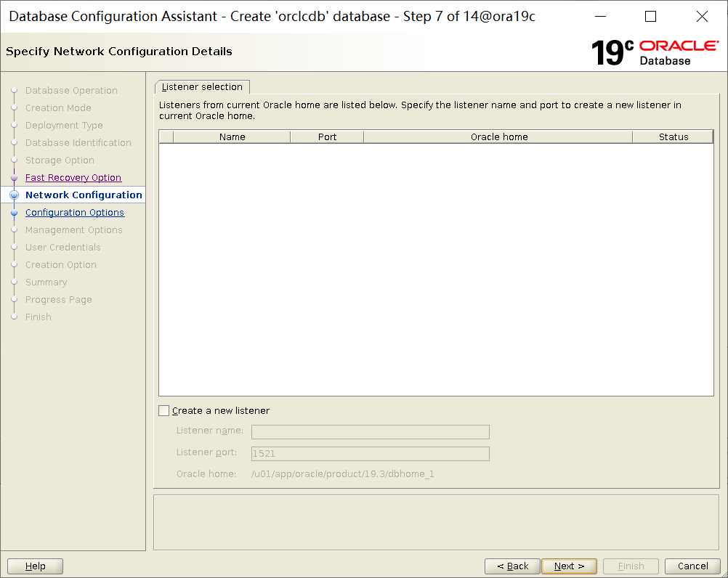Click the Database Operation step label
The width and height of the screenshot is (728, 578).
pyautogui.click(x=71, y=91)
